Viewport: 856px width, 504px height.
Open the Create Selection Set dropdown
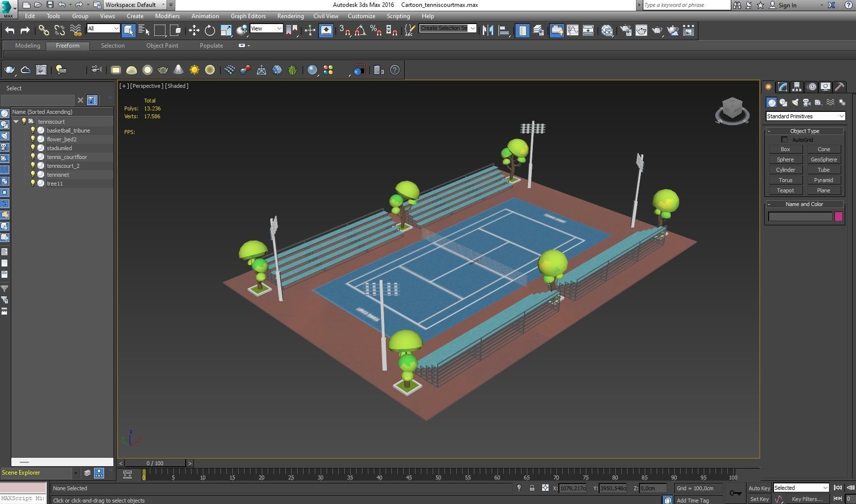pyautogui.click(x=448, y=28)
